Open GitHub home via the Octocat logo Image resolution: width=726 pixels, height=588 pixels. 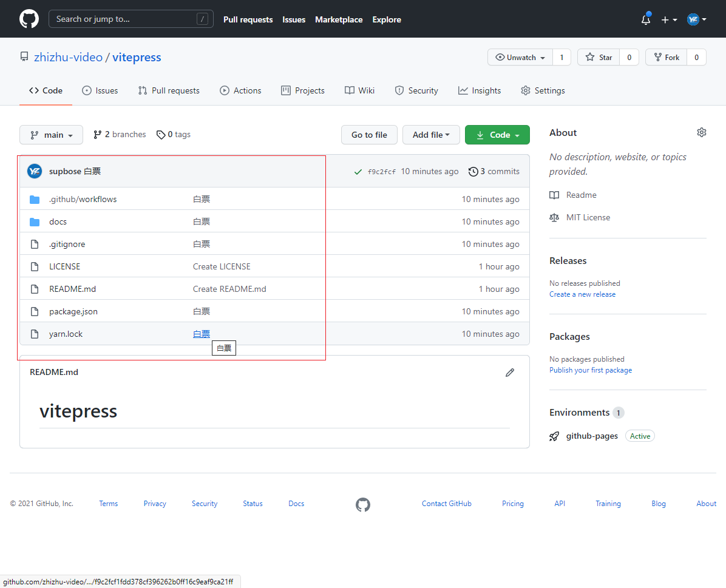point(29,19)
